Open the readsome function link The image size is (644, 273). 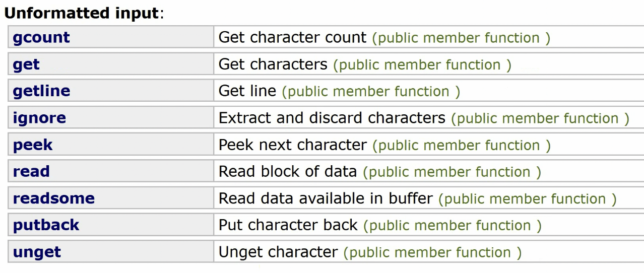(53, 198)
